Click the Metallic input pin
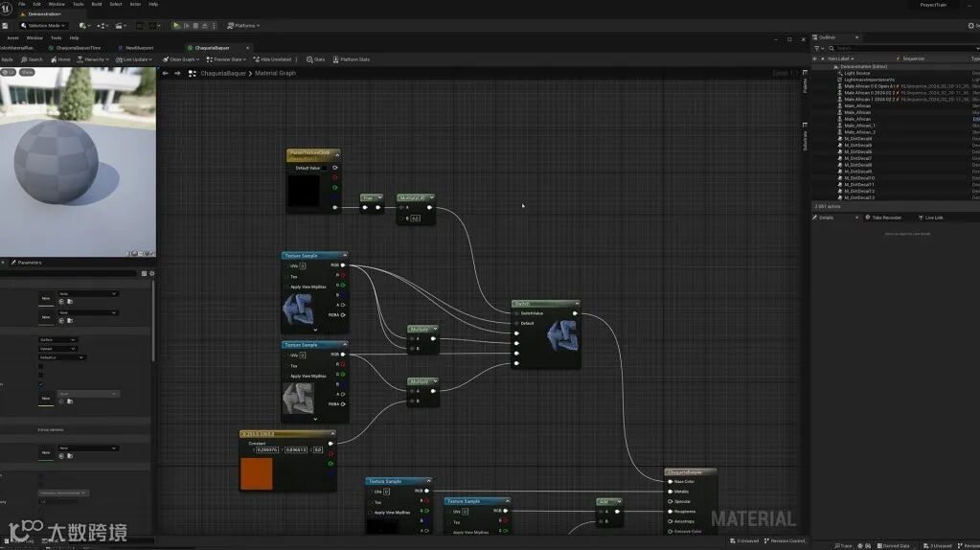This screenshot has width=980, height=550. 670,492
